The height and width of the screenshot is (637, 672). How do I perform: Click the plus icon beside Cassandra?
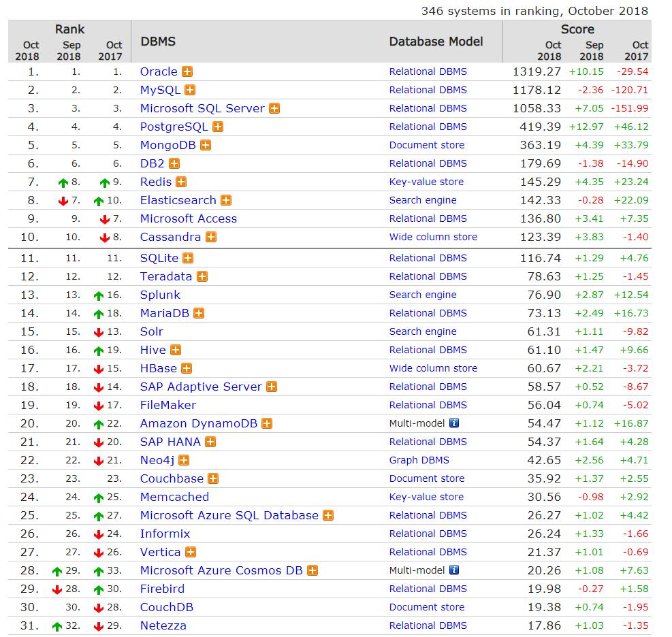[211, 237]
